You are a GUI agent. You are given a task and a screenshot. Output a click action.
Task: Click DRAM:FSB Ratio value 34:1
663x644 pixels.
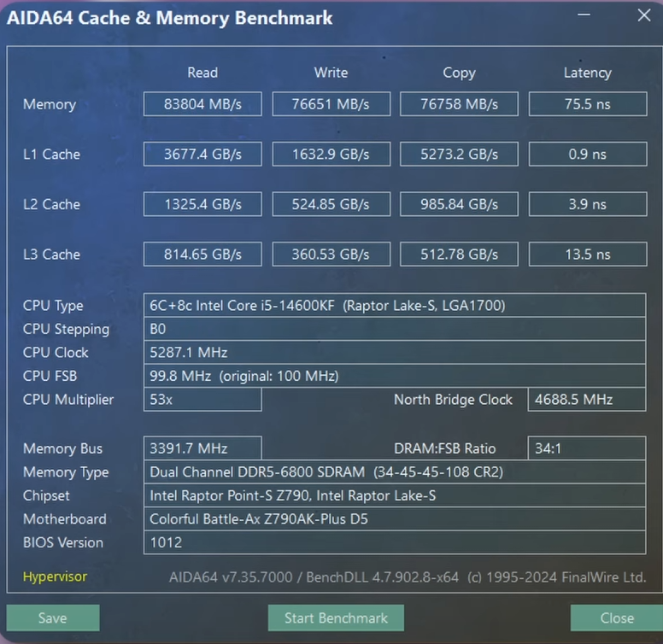[x=587, y=448]
